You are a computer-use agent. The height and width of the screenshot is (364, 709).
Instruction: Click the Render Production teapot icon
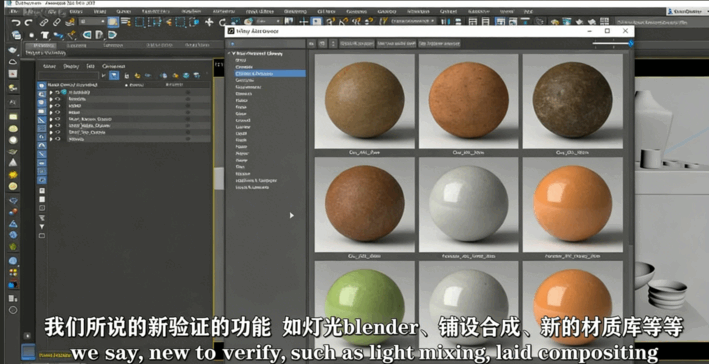579,22
